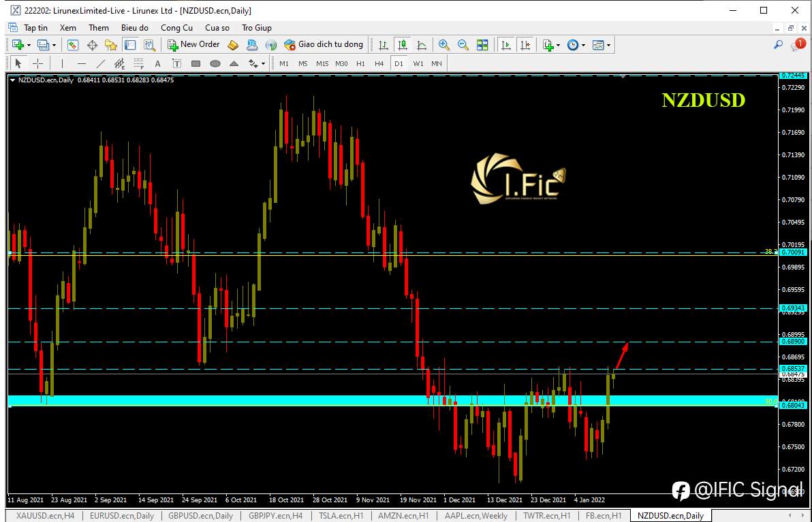Viewport: 812px width, 522px height.
Task: Open the search magnifier at top right
Action: pyautogui.click(x=778, y=45)
